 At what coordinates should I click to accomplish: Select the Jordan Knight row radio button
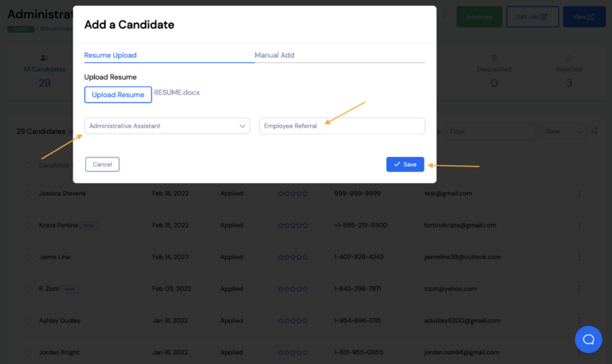click(x=27, y=352)
